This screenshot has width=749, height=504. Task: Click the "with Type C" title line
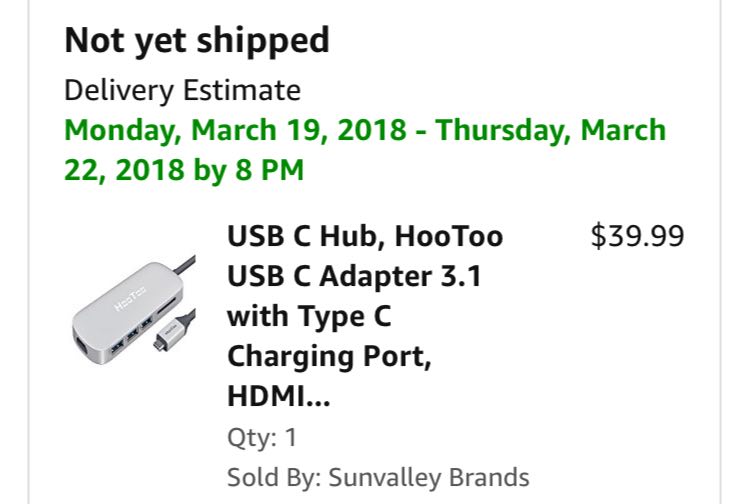[309, 316]
